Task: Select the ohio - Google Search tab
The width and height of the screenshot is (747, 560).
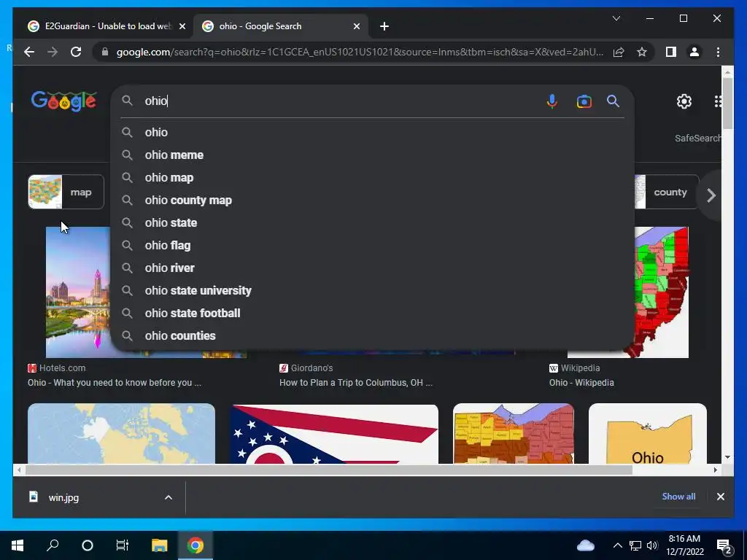Action: tap(279, 26)
